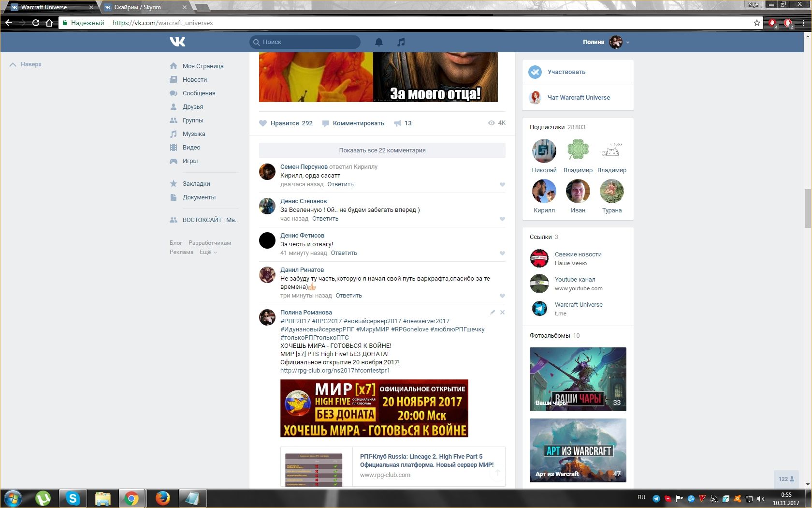Click the Закладки star icon
Image resolution: width=812 pixels, height=508 pixels.
point(174,184)
